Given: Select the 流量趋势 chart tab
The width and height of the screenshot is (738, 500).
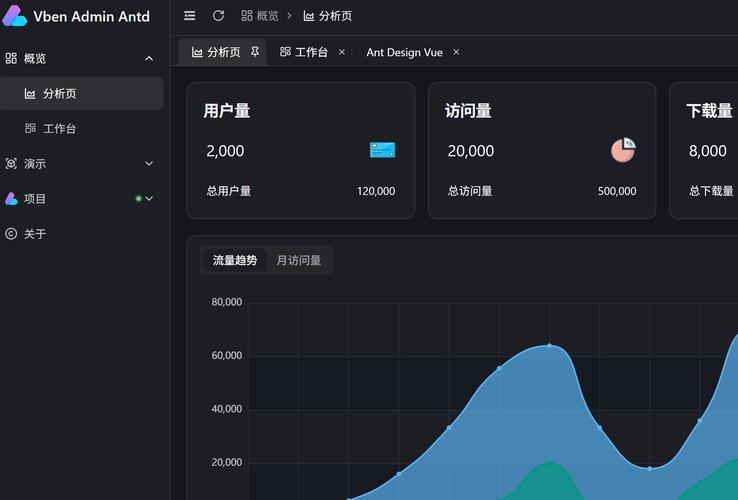Looking at the screenshot, I should point(235,260).
